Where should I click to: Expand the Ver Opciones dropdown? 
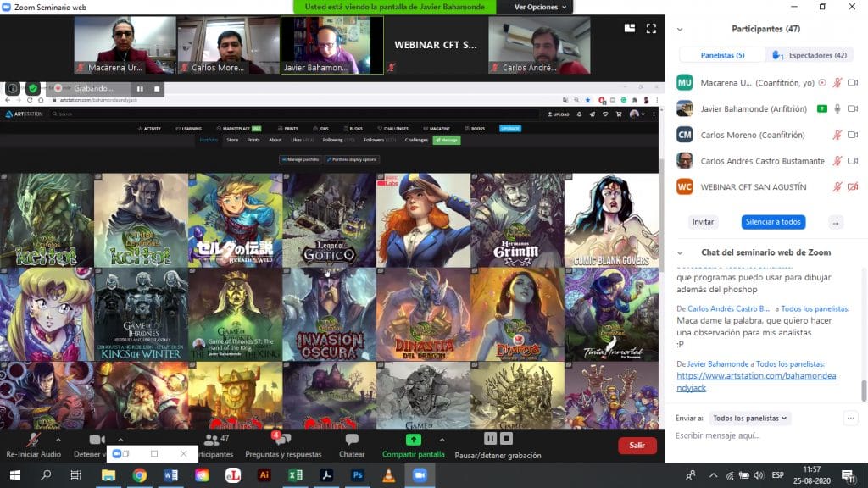(x=540, y=7)
